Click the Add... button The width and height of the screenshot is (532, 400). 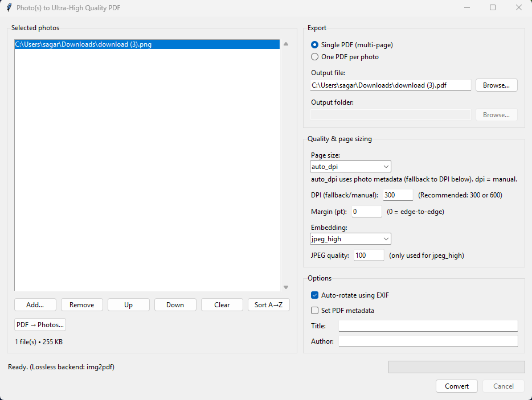coord(35,305)
